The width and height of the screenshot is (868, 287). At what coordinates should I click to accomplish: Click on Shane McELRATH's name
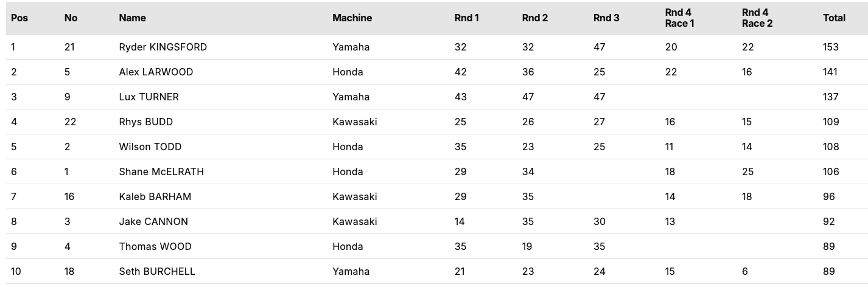(x=161, y=171)
